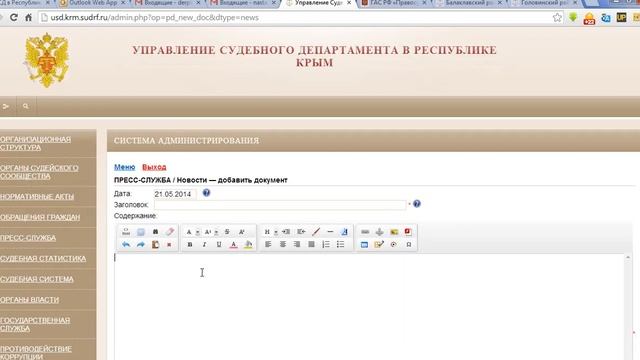Toggle italic formatting
Viewport: 640px width, 360px height.
[204, 244]
